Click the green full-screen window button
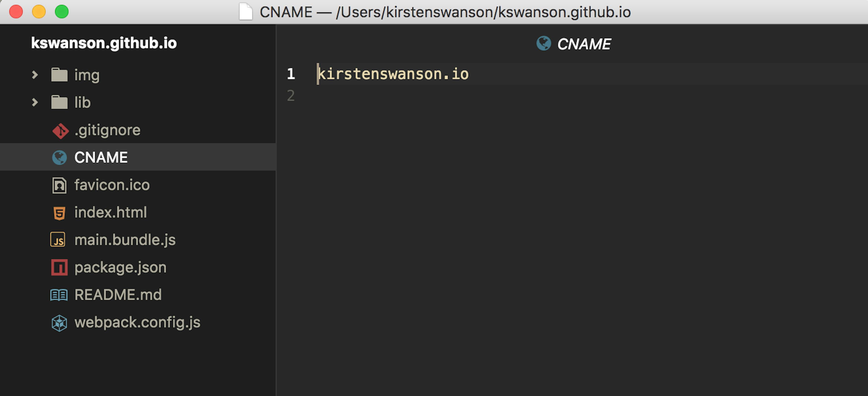868x396 pixels. (x=62, y=12)
